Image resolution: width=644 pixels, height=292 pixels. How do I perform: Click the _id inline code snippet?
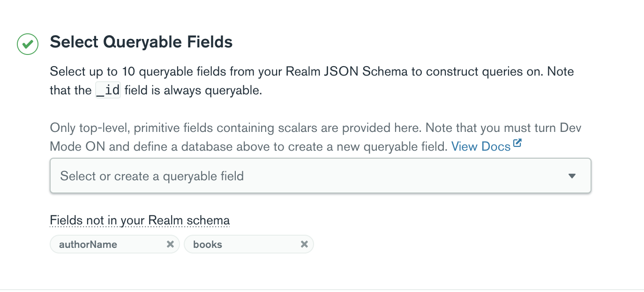coord(108,90)
